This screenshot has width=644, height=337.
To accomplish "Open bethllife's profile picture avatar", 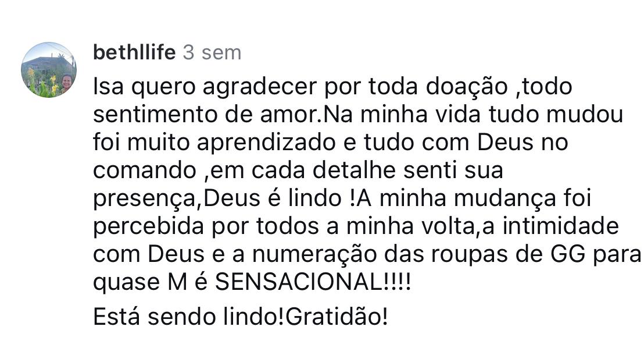I will 49,70.
